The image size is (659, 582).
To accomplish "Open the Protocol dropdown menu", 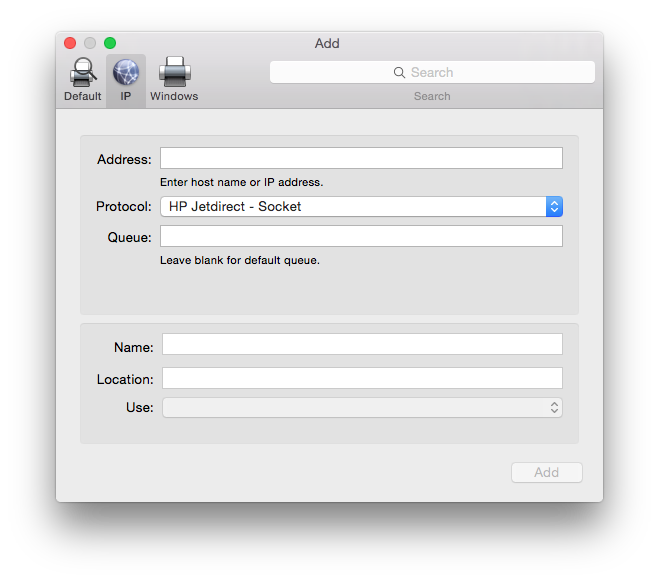I will [x=361, y=207].
